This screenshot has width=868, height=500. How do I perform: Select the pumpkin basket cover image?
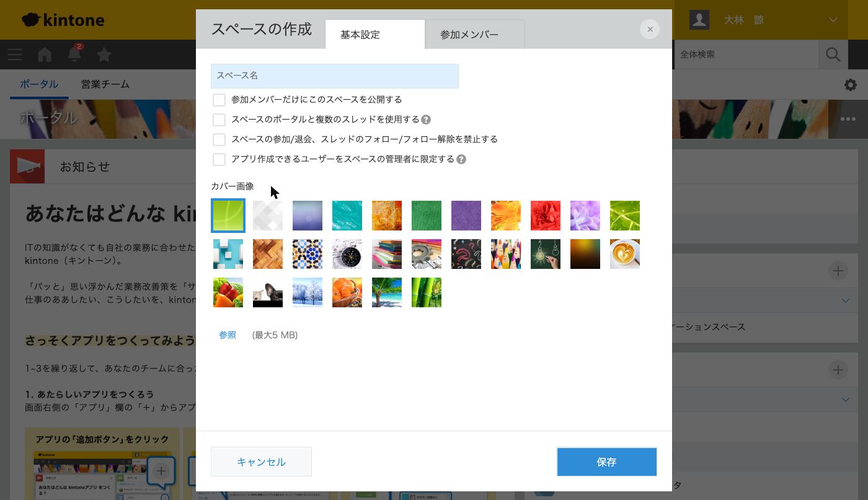[347, 292]
